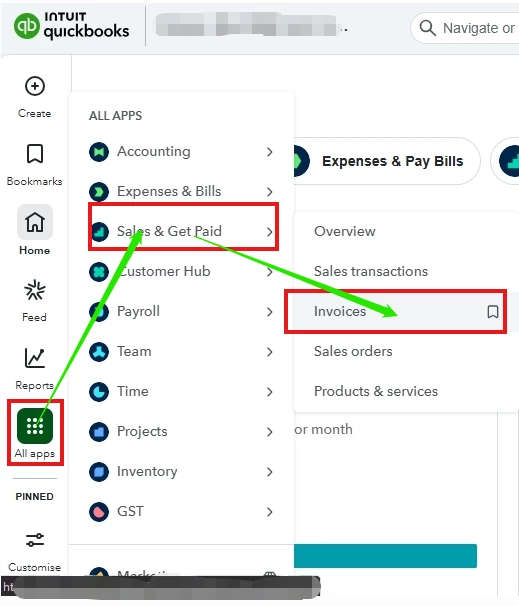
Task: Go to Home in sidebar
Action: [35, 222]
